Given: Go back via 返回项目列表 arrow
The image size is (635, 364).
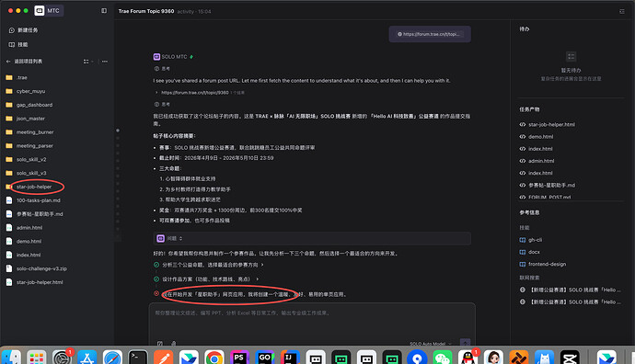Looking at the screenshot, I should [x=8, y=62].
